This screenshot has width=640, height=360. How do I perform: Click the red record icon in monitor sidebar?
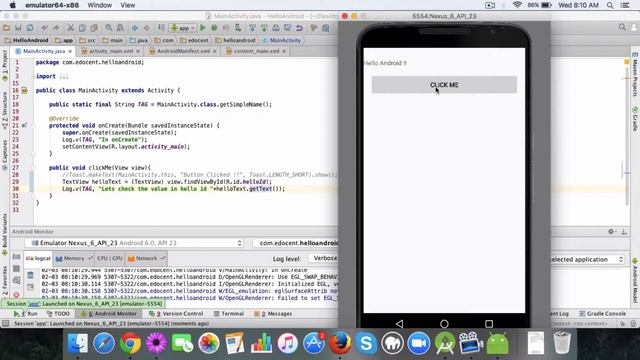16,294
